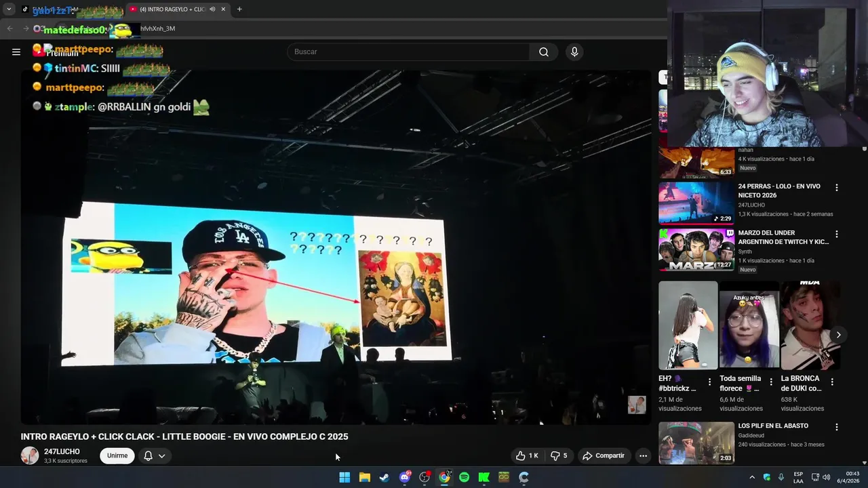Image resolution: width=868 pixels, height=488 pixels.
Task: Open volume control in system tray
Action: 827,477
